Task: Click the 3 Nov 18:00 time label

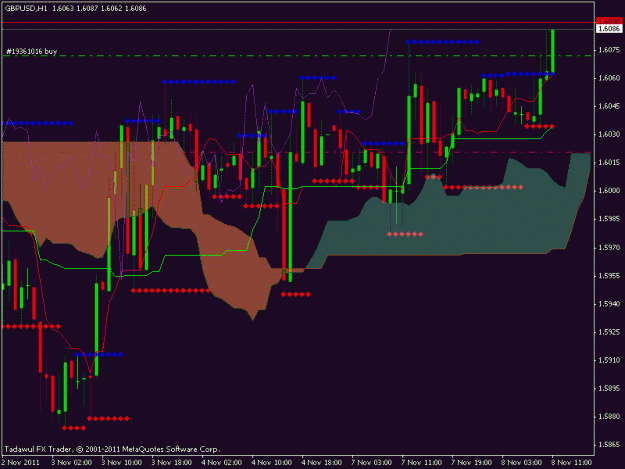Action: tap(172, 463)
